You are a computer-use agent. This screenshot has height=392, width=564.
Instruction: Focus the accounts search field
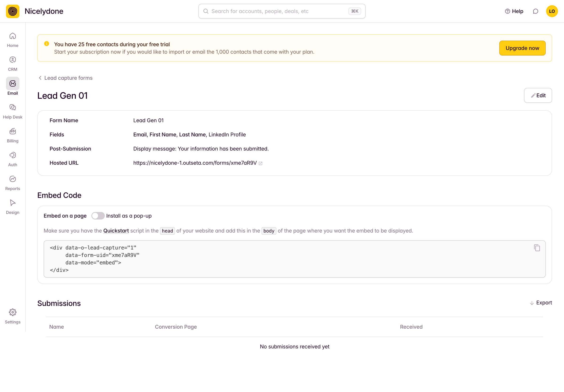tap(282, 11)
